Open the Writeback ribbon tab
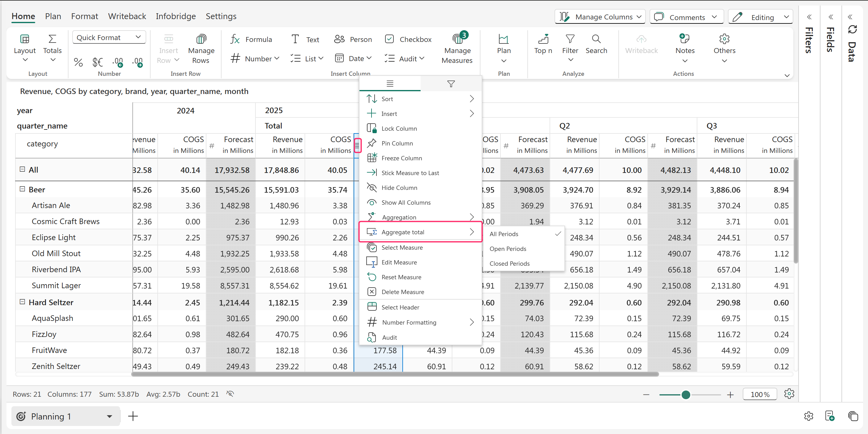This screenshot has width=868, height=434. 127,16
